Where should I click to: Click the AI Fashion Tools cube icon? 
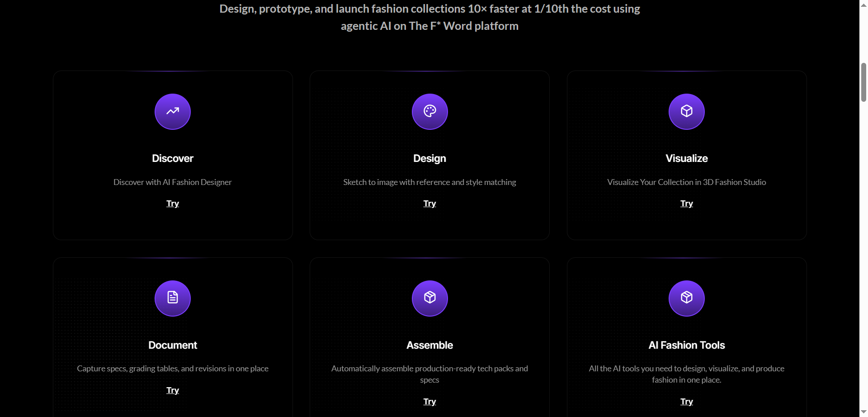click(x=686, y=298)
